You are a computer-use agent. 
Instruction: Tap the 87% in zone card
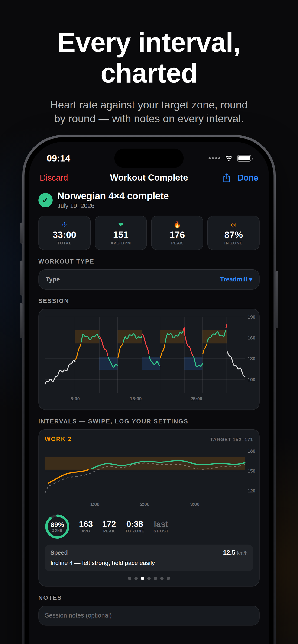click(233, 233)
